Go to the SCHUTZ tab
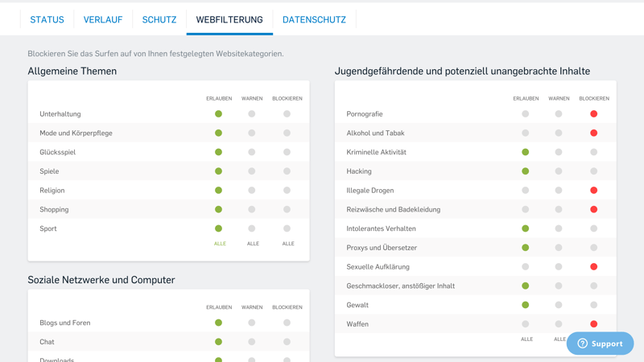Screen dimensions: 644x362 tap(159, 19)
